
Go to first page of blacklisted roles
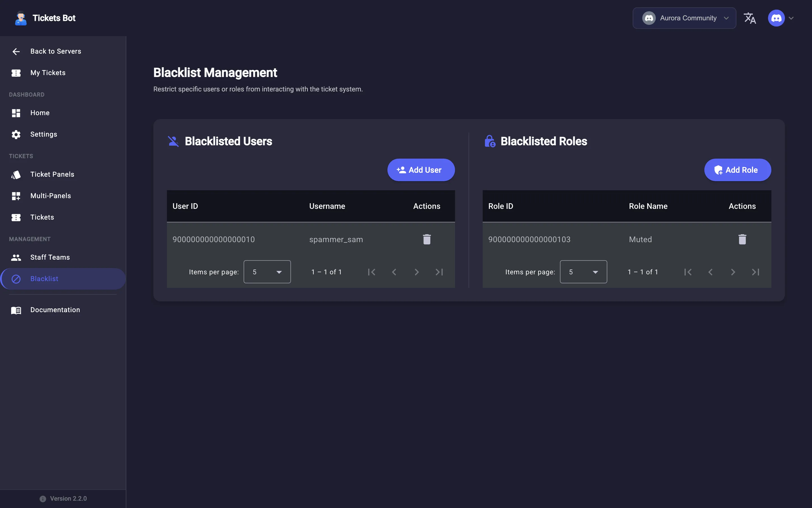click(x=688, y=272)
